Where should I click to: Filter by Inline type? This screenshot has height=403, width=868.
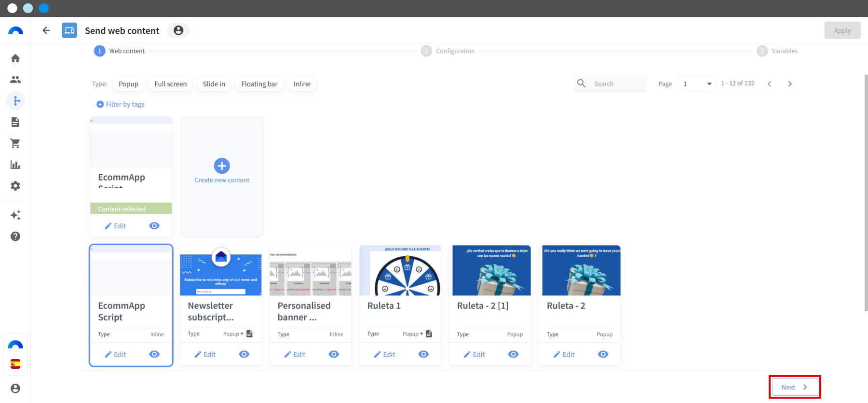tap(302, 84)
